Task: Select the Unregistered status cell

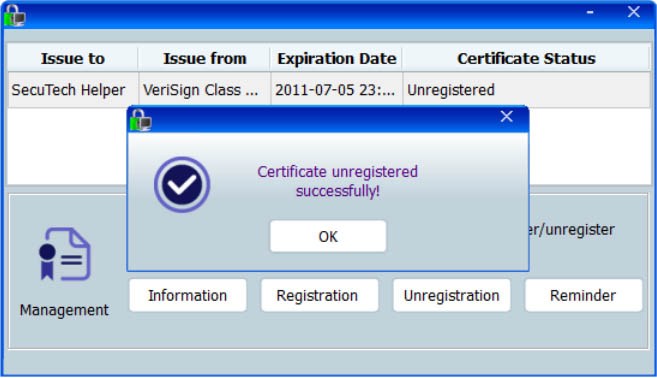Action: [526, 90]
